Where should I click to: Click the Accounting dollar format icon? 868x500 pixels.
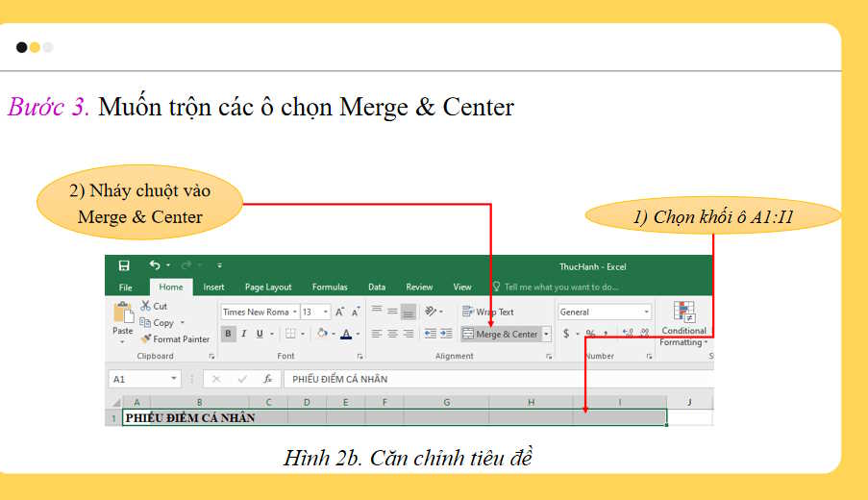[x=566, y=334]
